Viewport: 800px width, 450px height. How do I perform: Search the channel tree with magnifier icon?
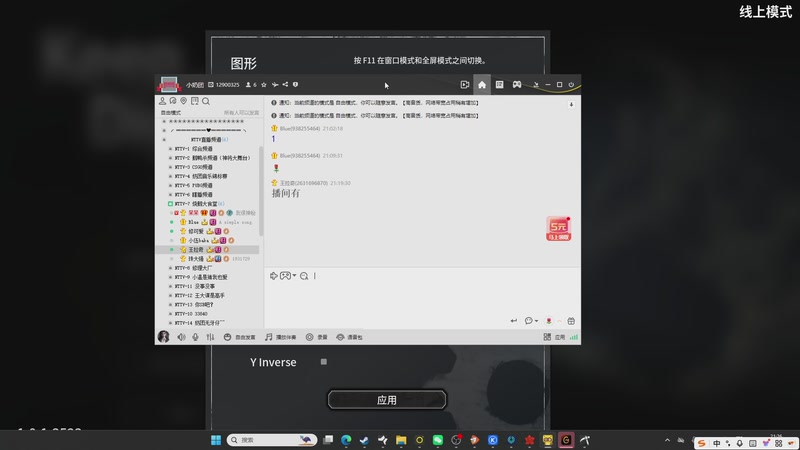click(x=206, y=101)
